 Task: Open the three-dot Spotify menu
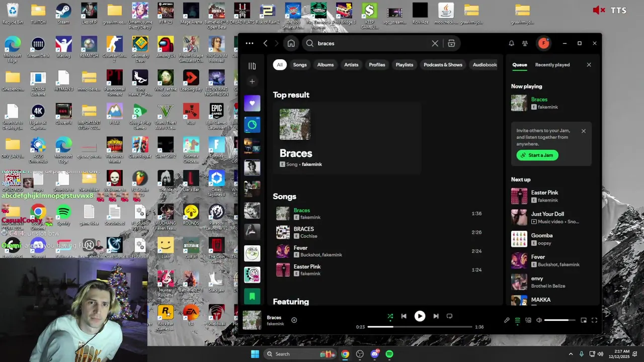tap(250, 43)
